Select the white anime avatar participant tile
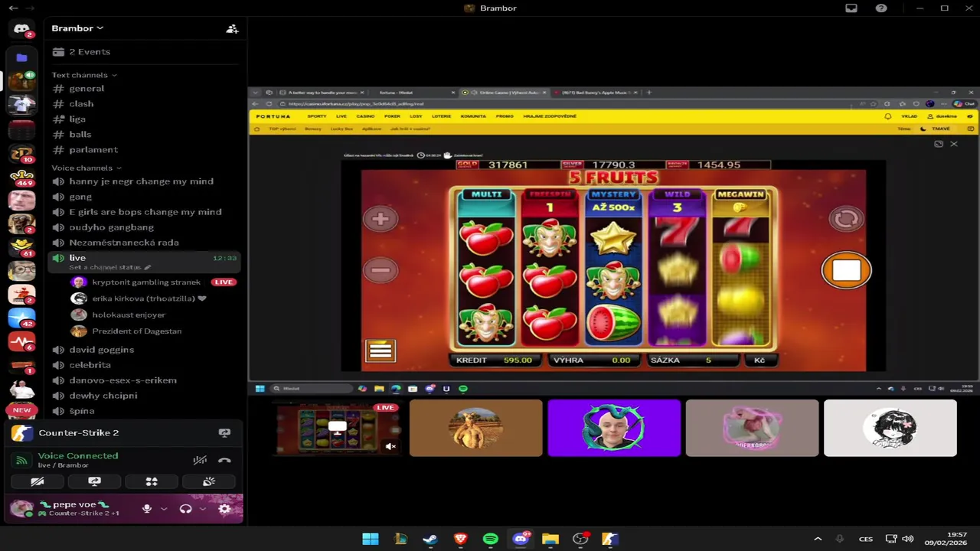980x551 pixels. tap(890, 428)
